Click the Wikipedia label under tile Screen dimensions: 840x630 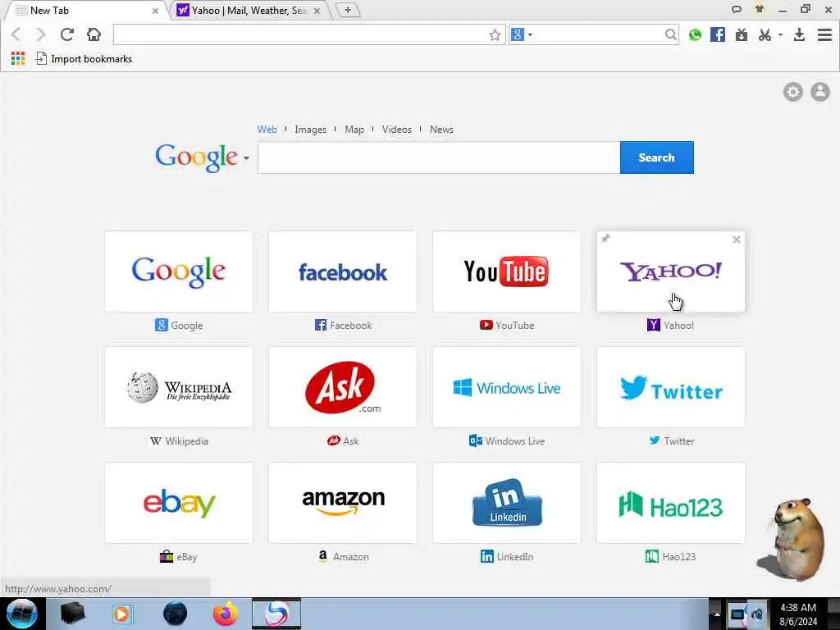(186, 441)
